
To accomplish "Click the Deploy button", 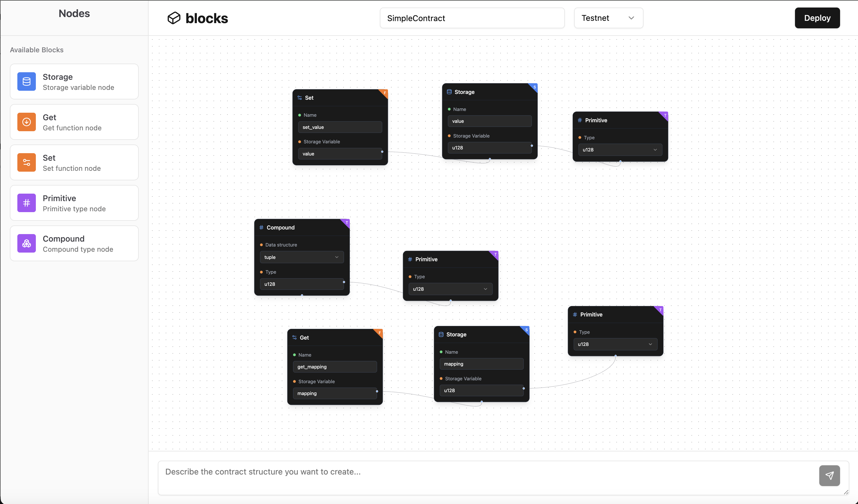I will [817, 18].
